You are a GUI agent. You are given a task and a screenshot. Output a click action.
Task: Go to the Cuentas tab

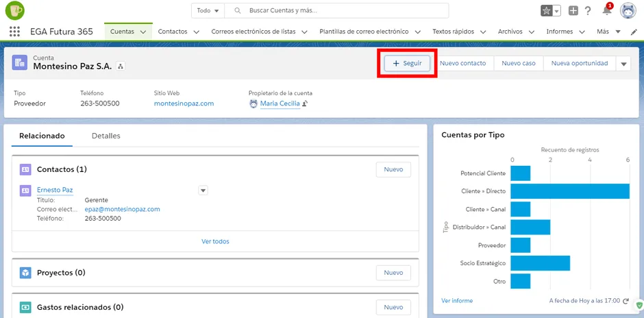coord(122,32)
